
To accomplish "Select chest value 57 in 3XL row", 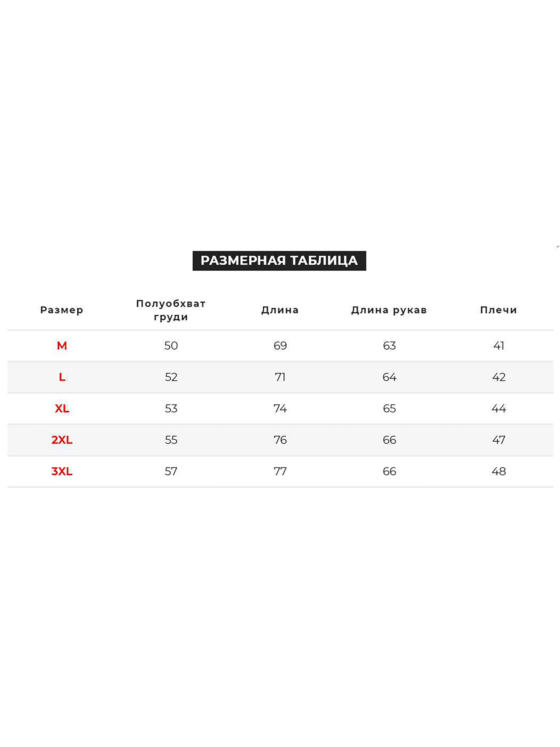I will tap(171, 471).
